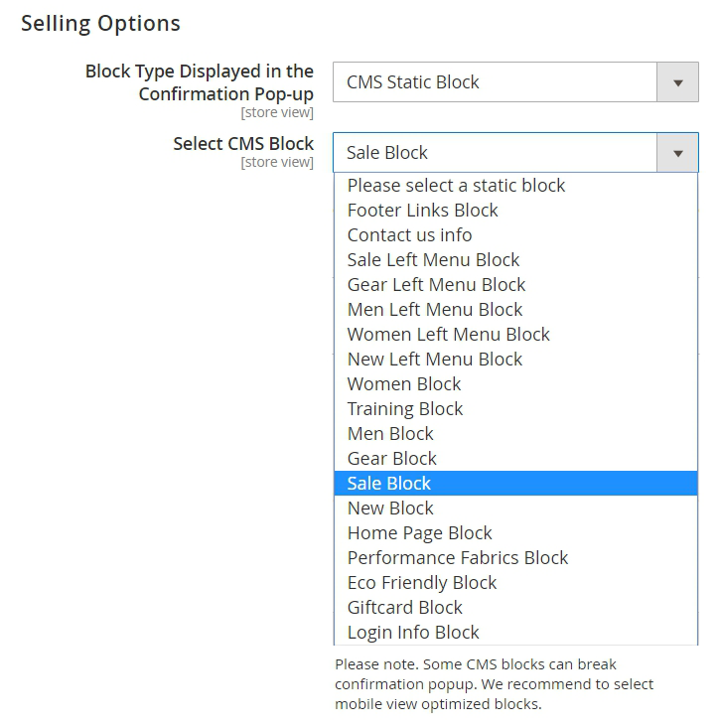Select Men Left Menu Block
The height and width of the screenshot is (728, 720).
434,310
